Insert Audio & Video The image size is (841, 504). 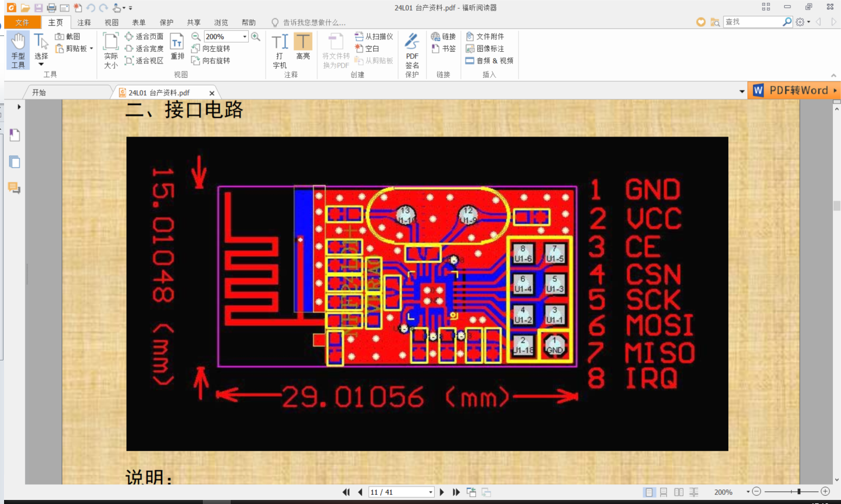[489, 60]
